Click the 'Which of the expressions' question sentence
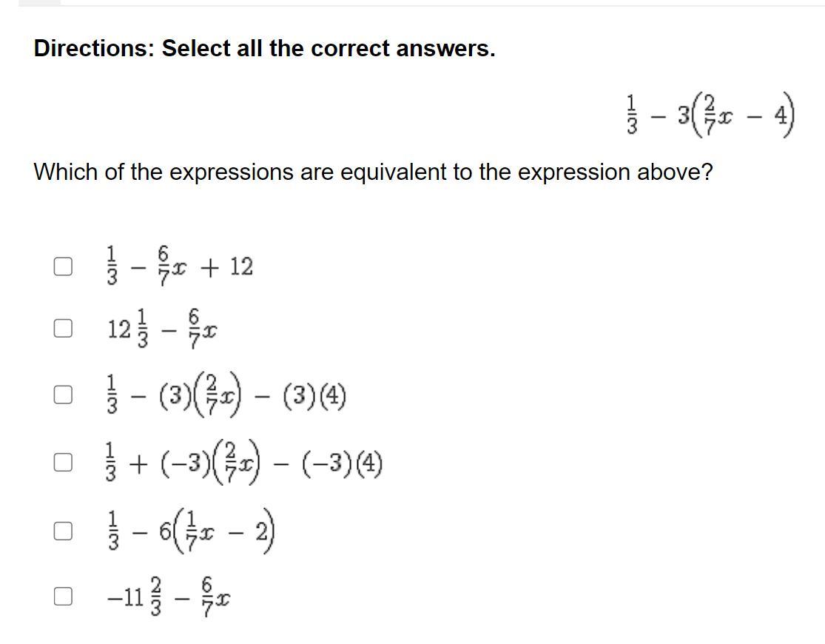 (373, 172)
